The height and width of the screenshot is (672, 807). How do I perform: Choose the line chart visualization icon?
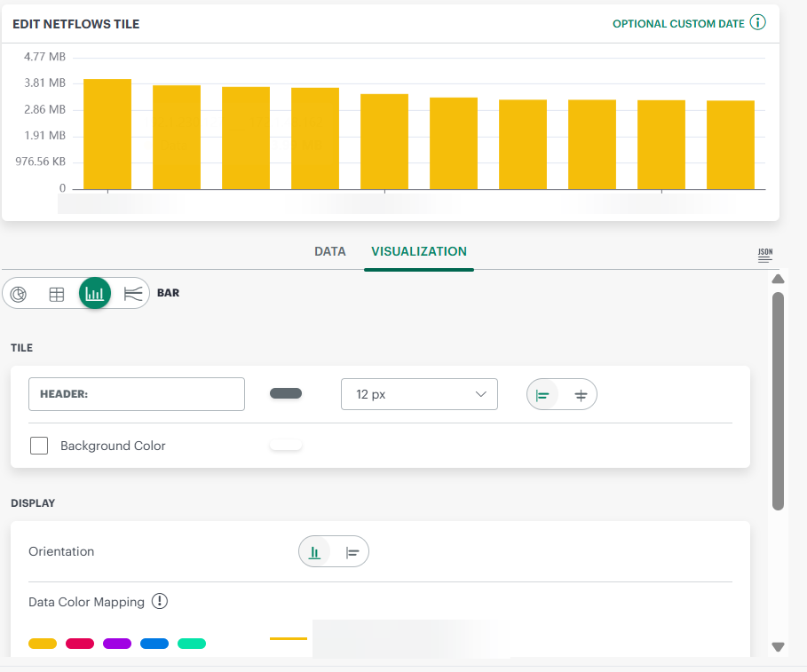coord(132,294)
